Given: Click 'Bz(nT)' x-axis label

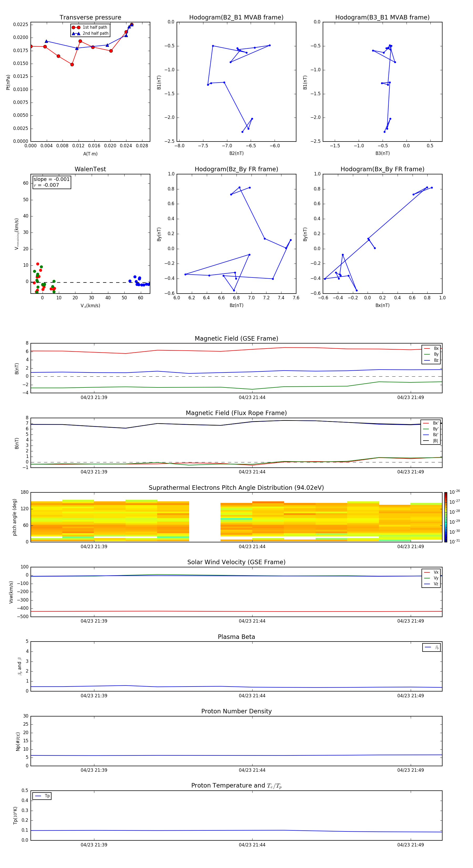Looking at the screenshot, I should [236, 305].
